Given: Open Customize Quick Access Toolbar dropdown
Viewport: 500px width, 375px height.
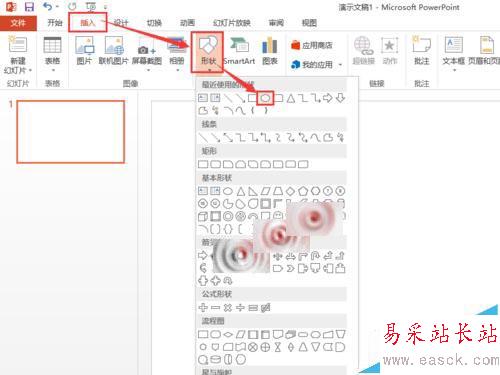Looking at the screenshot, I should click(x=105, y=7).
